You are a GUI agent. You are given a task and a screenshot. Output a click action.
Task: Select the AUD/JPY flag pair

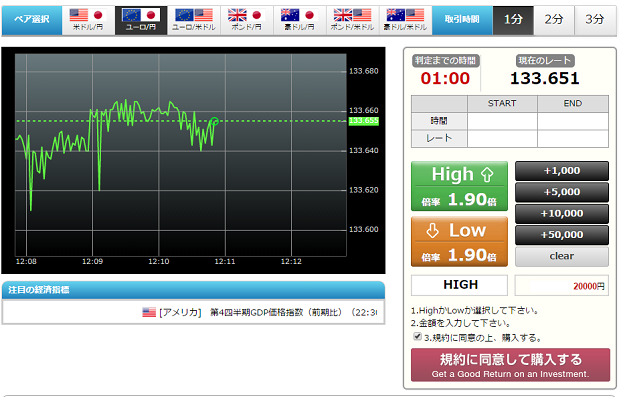pyautogui.click(x=300, y=15)
